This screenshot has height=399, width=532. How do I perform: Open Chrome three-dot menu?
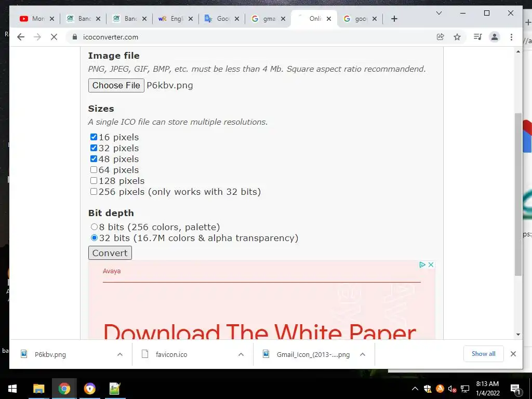coord(511,37)
